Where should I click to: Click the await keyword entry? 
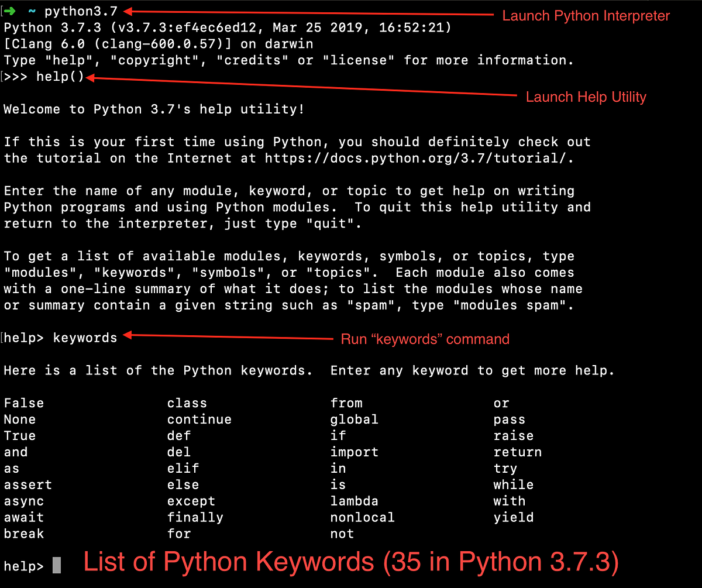[x=23, y=517]
